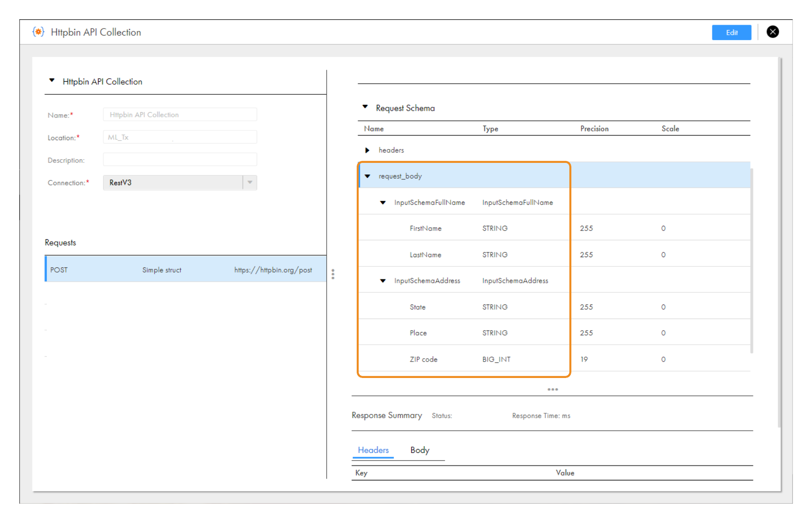The image size is (812, 523).
Task: Click the Name column header
Action: [x=374, y=129]
